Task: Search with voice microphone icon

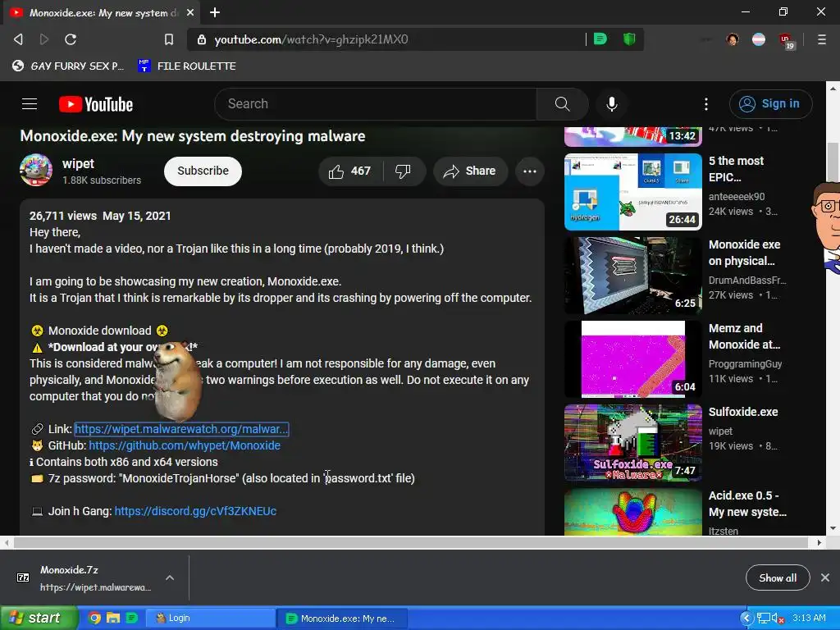Action: (x=612, y=104)
